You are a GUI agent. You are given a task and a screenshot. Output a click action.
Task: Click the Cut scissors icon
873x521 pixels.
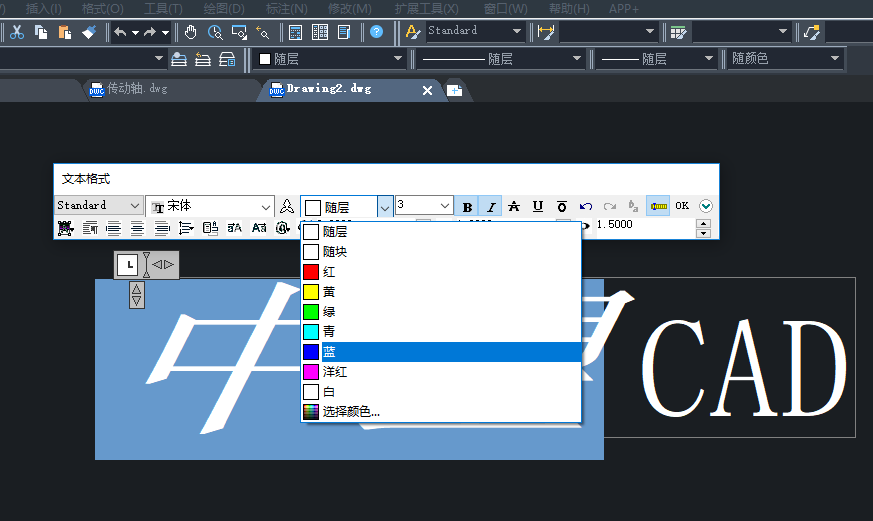point(17,32)
